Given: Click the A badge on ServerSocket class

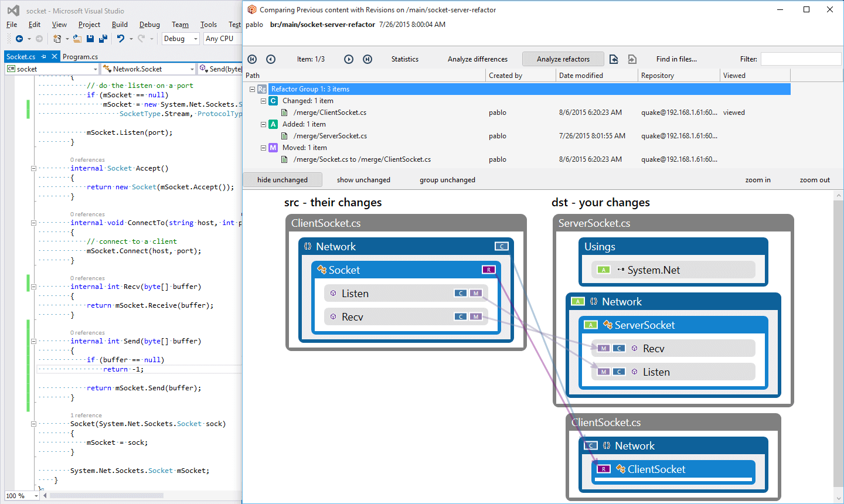Looking at the screenshot, I should (x=590, y=325).
